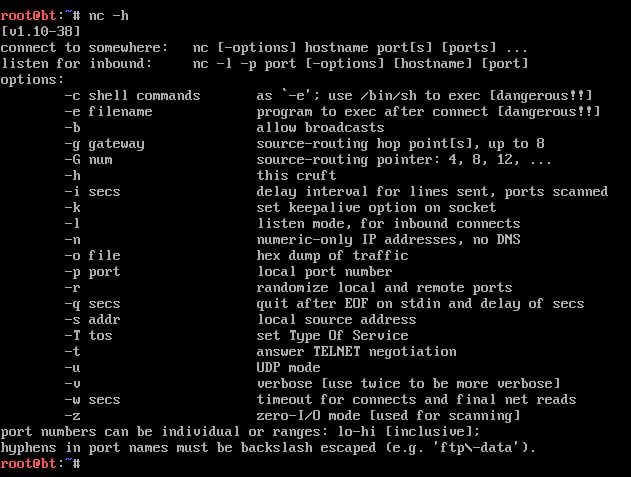Click the '-g gateway' option
Screen dimensions: 631x477
pyautogui.click(x=104, y=144)
